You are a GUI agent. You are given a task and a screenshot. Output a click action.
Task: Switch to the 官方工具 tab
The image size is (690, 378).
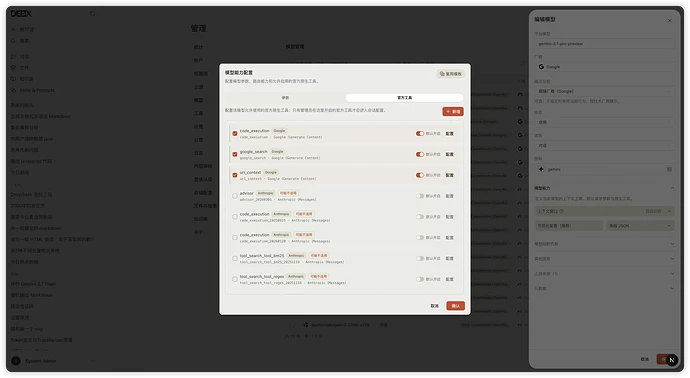coord(404,98)
